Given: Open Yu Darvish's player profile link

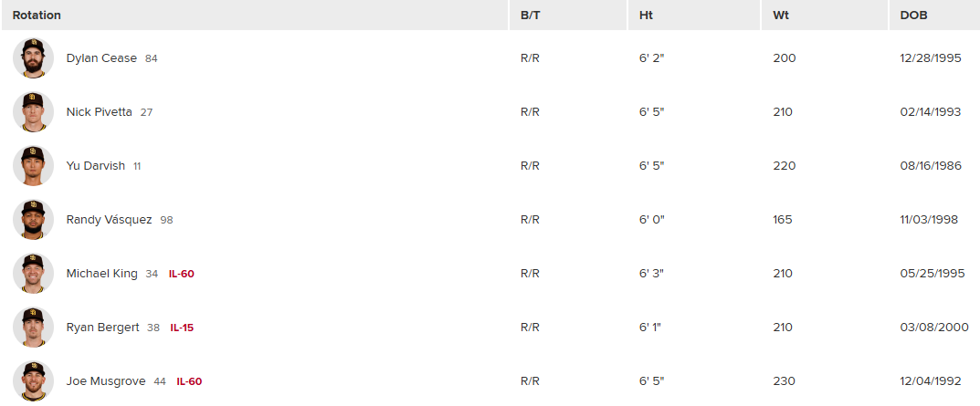Looking at the screenshot, I should (96, 166).
